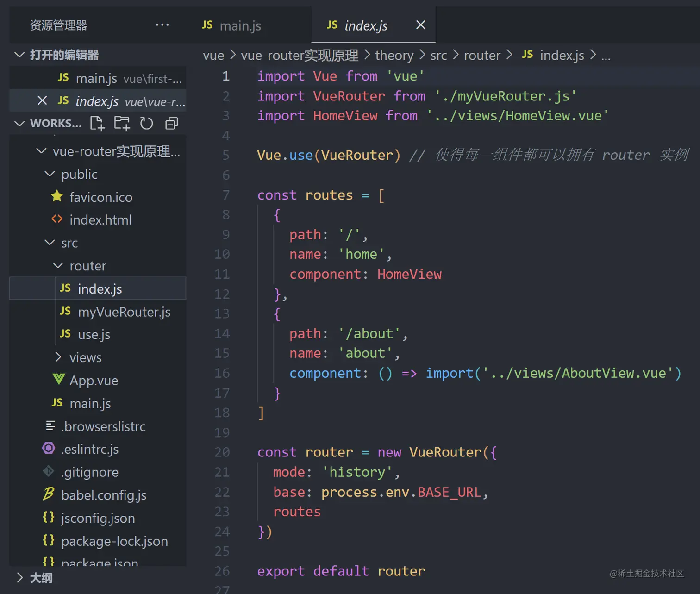Open myVueRouter.js in the explorer
Image resolution: width=700 pixels, height=594 pixels.
tap(124, 312)
